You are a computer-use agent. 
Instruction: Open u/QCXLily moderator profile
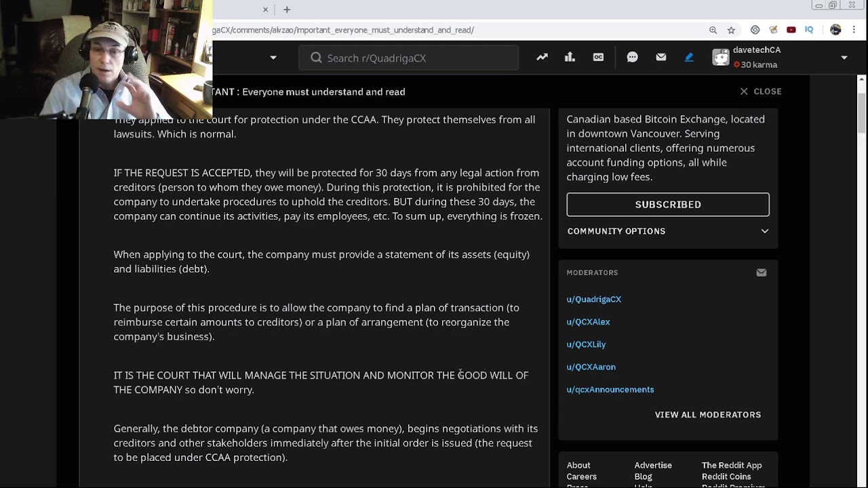[587, 344]
